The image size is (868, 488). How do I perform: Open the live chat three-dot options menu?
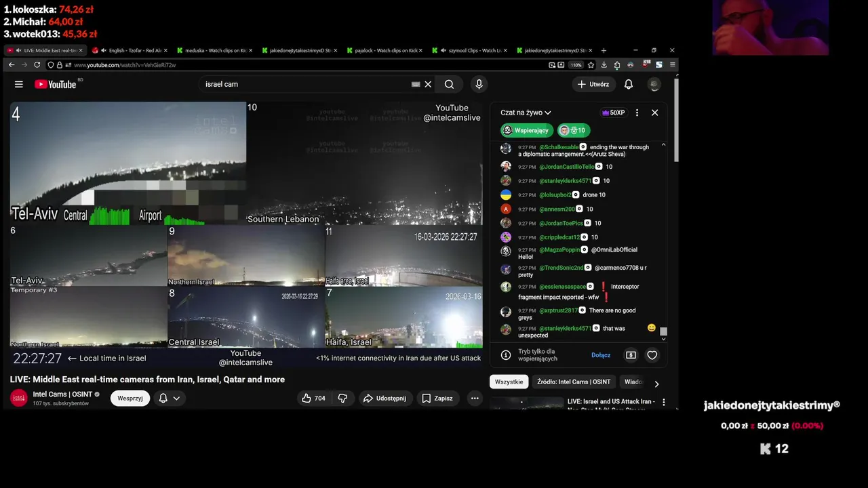click(x=637, y=113)
